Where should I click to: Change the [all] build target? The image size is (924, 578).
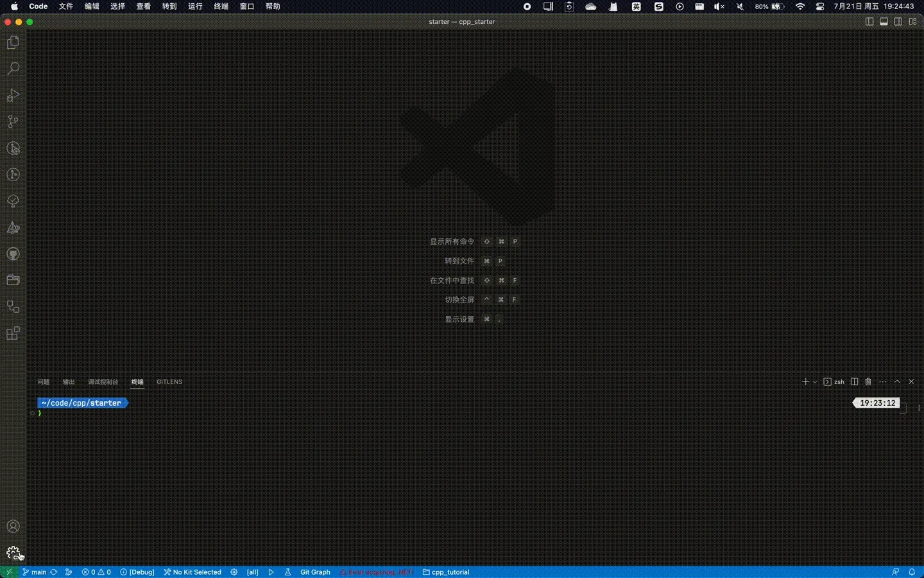(253, 572)
